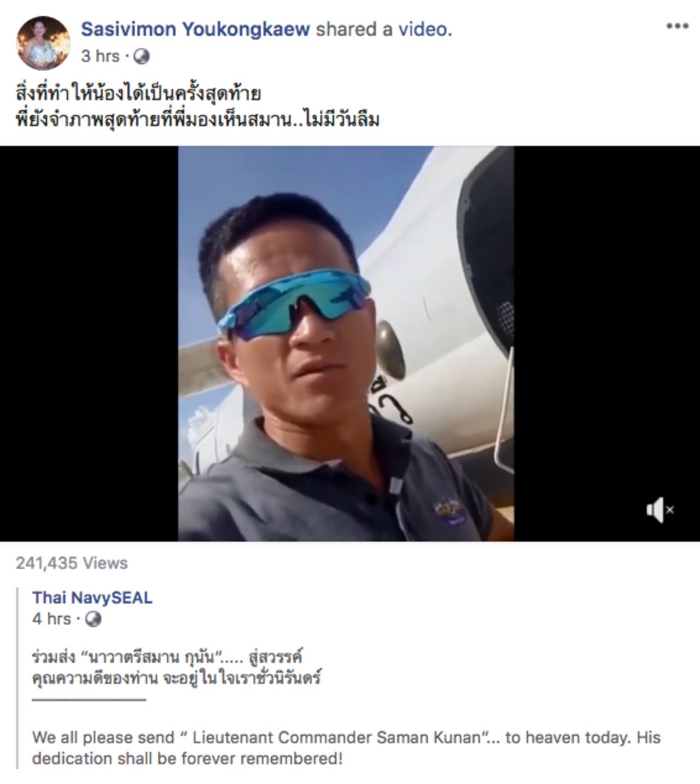
Task: Open the 4 hrs original post timestamp
Action: point(52,619)
